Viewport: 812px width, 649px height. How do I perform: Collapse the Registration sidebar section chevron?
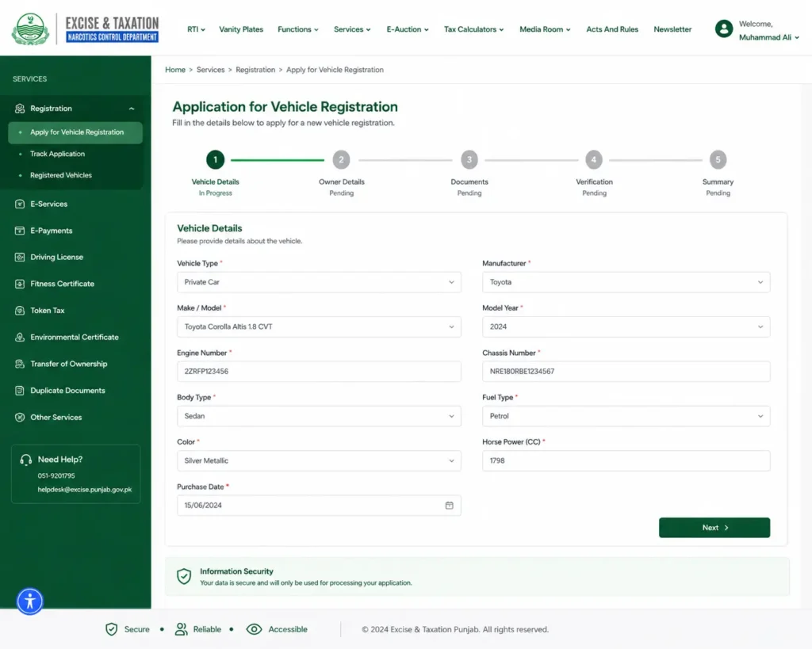pyautogui.click(x=132, y=109)
